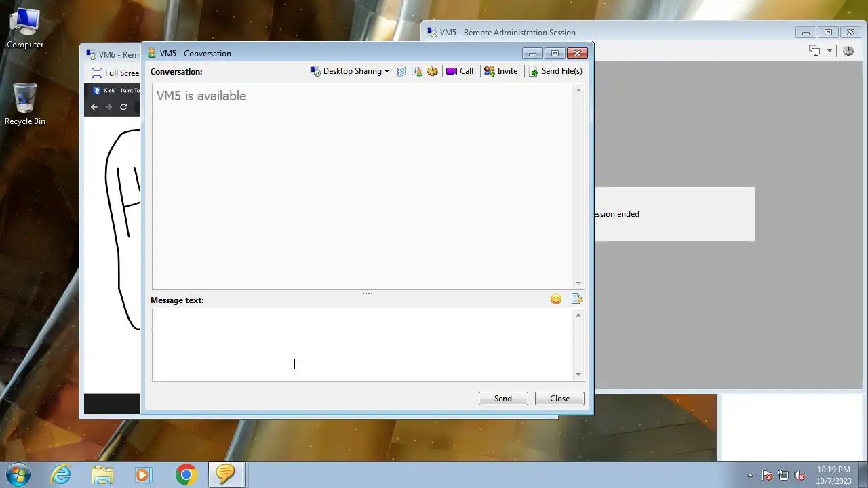Open the contact information icon in toolbar
The height and width of the screenshot is (488, 868).
(417, 71)
